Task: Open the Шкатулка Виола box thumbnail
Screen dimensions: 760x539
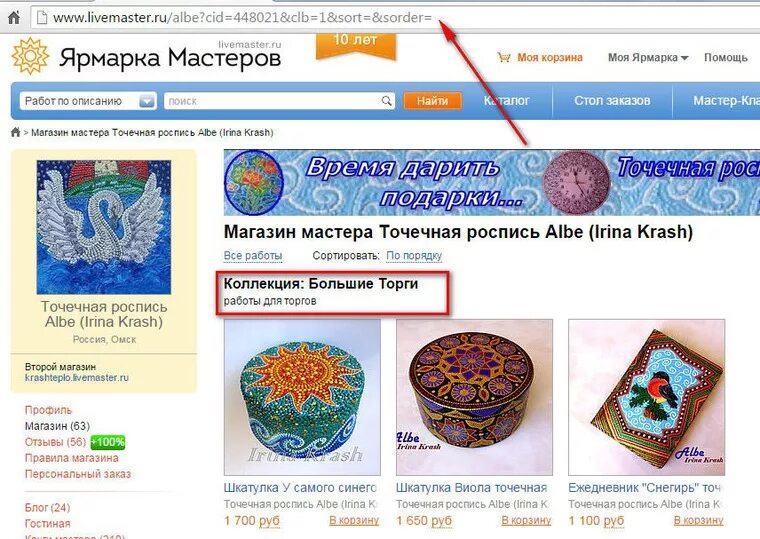Action: click(474, 397)
